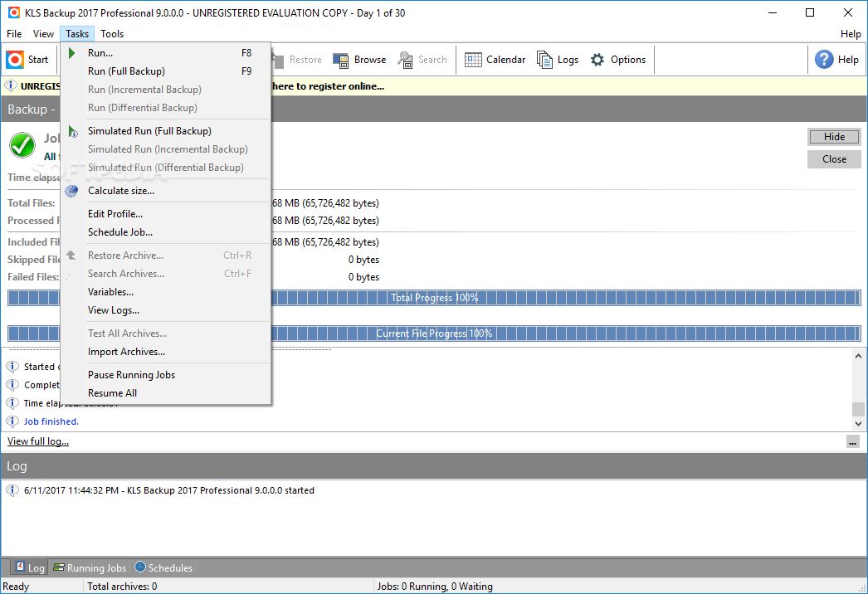The image size is (868, 594).
Task: Open the File menu
Action: 14,34
